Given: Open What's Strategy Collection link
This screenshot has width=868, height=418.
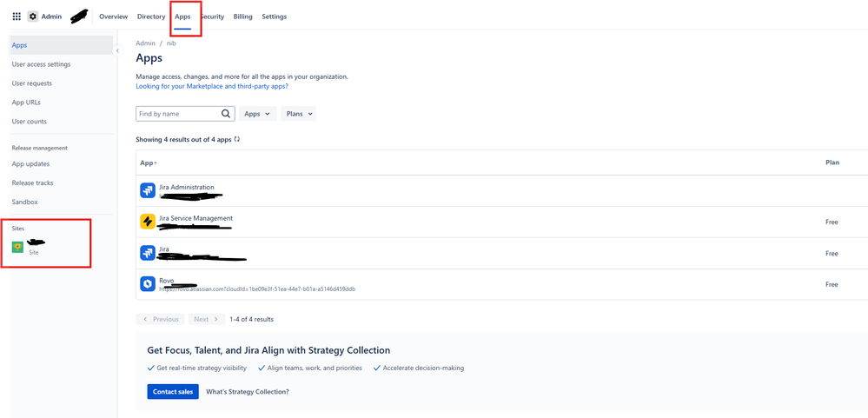Looking at the screenshot, I should click(248, 391).
